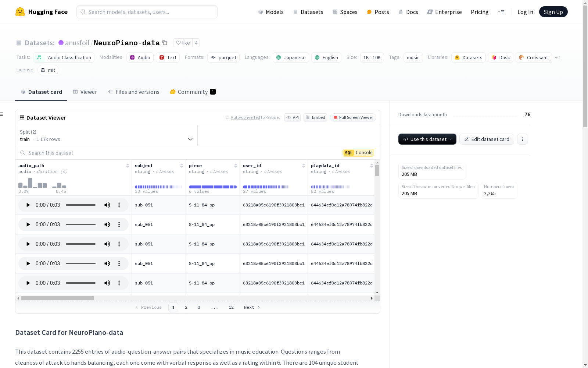Switch to the Dataset card tab
Image resolution: width=588 pixels, height=368 pixels.
coord(41,92)
